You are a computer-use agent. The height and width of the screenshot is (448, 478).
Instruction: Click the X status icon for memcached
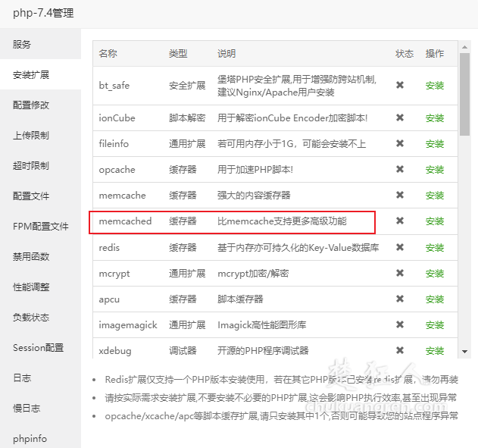400,221
